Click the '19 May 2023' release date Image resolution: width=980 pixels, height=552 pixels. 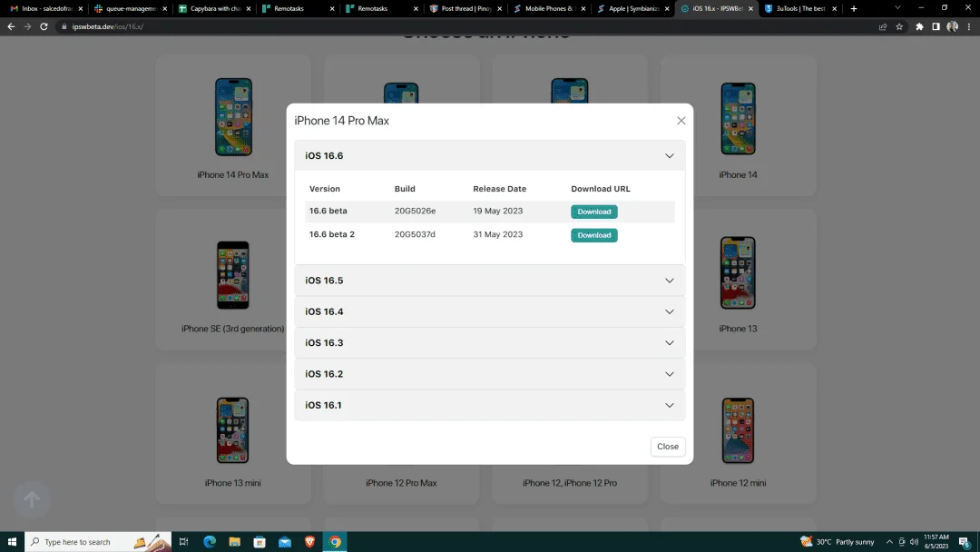(497, 212)
